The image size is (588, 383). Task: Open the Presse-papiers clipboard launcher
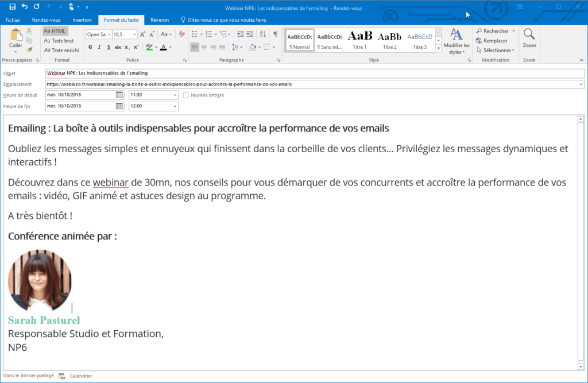coord(37,60)
